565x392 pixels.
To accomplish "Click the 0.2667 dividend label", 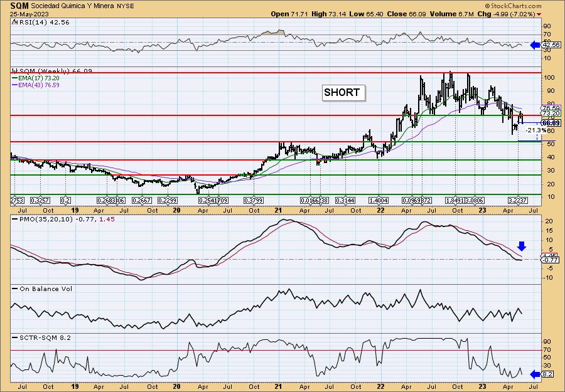I will click(x=142, y=200).
